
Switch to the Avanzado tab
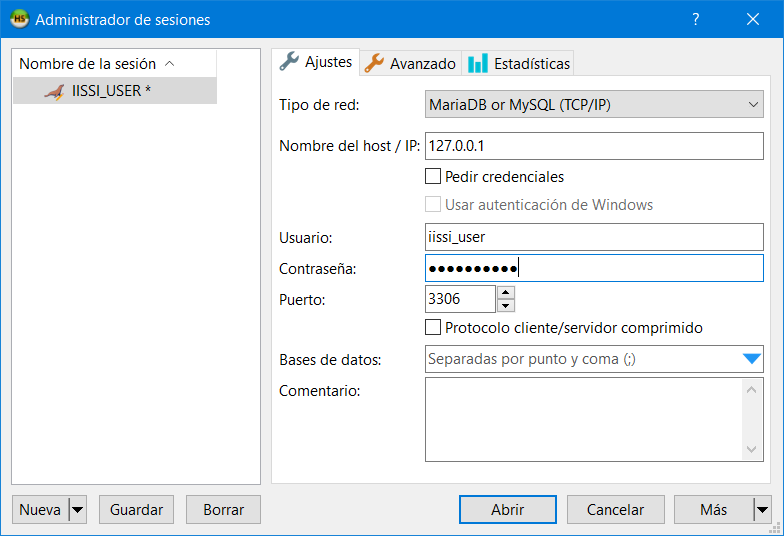click(x=410, y=64)
